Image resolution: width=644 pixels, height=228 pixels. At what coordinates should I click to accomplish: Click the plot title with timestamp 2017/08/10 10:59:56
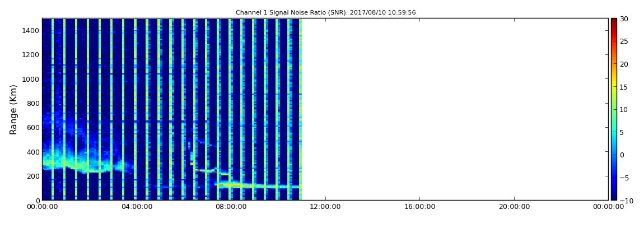click(326, 13)
